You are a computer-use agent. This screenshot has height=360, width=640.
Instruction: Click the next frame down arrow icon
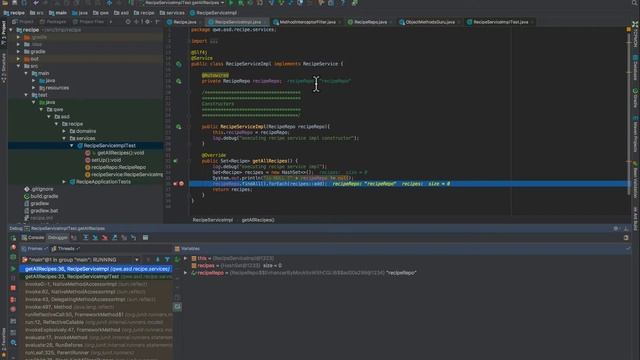158,260
